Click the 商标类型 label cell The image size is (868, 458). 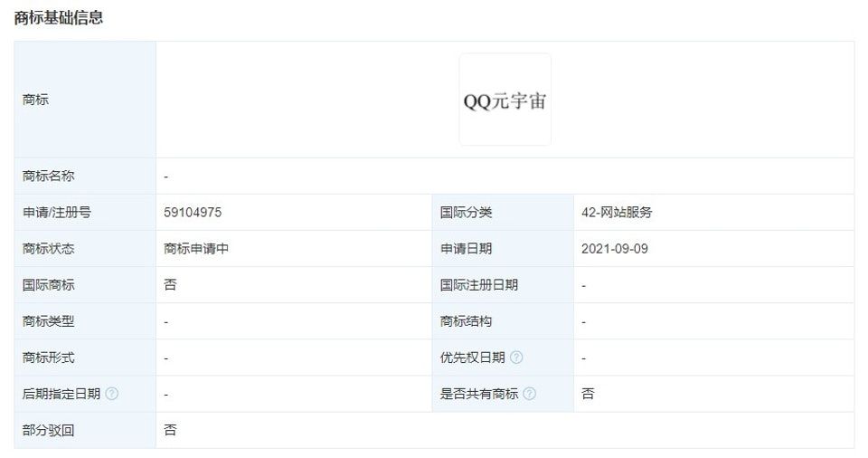[49, 321]
